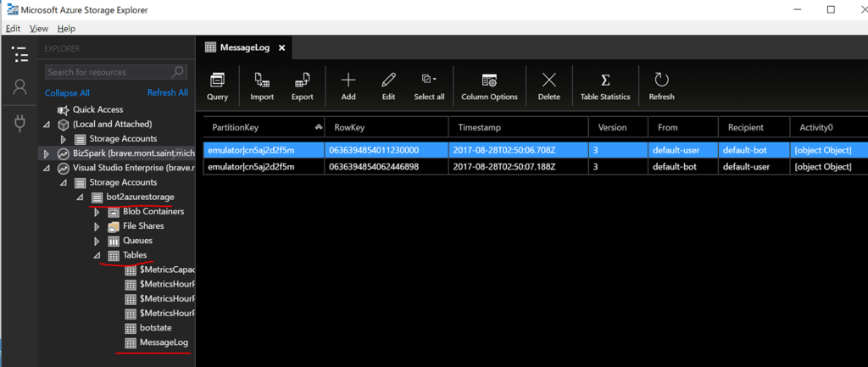Open the MessageLog table in tree
Screen dimensions: 868x367
(x=164, y=342)
